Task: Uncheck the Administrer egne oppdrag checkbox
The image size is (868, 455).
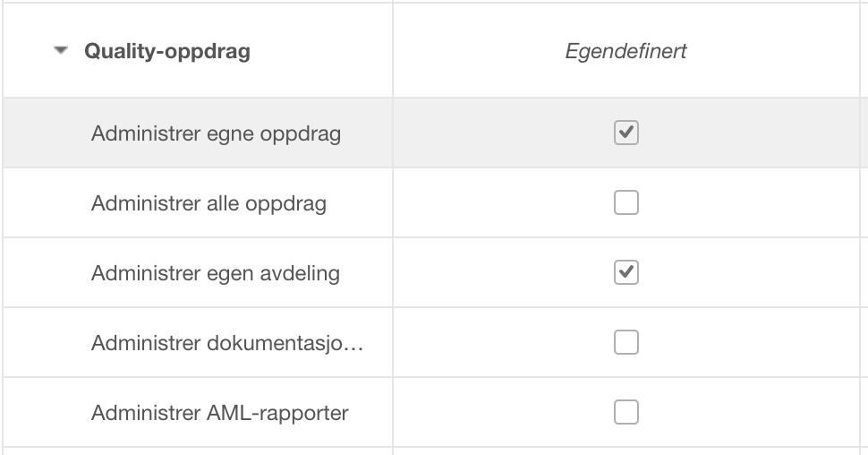Action: click(x=625, y=133)
